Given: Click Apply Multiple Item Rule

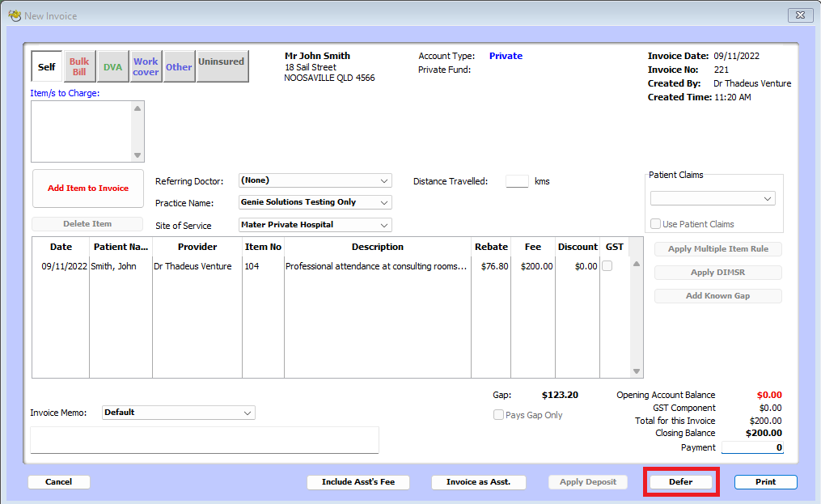Looking at the screenshot, I should [x=717, y=248].
